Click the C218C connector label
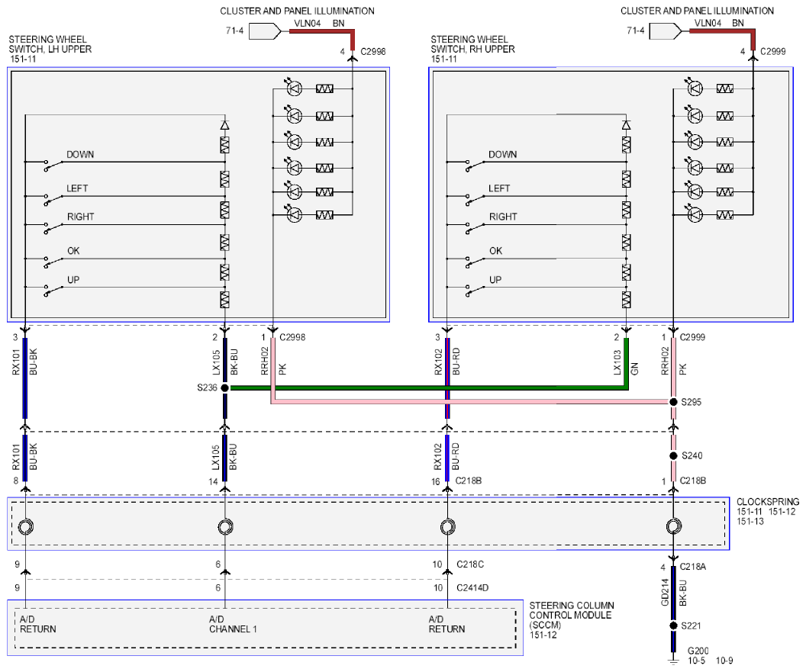The height and width of the screenshot is (672, 806). [x=470, y=564]
